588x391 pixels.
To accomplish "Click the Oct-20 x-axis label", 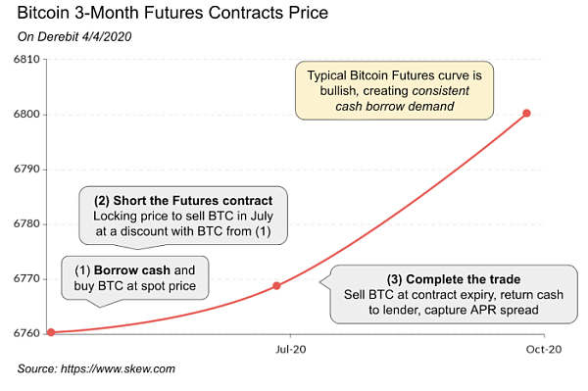I will tap(544, 350).
